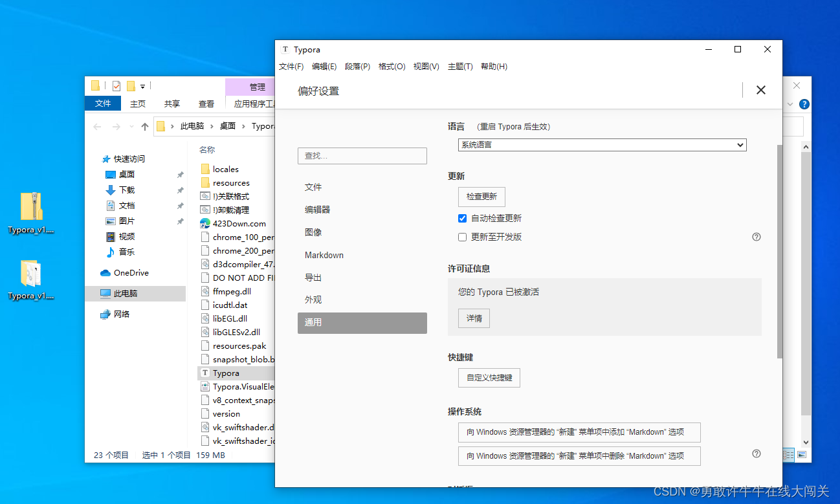This screenshot has height=504, width=840.
Task: Open Typora 段落(P) menu
Action: click(358, 67)
